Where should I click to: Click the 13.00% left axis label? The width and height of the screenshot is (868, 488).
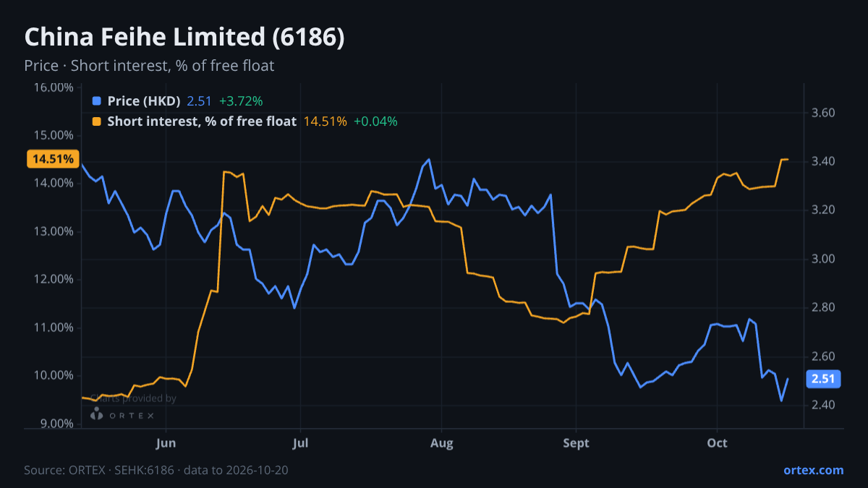click(53, 231)
